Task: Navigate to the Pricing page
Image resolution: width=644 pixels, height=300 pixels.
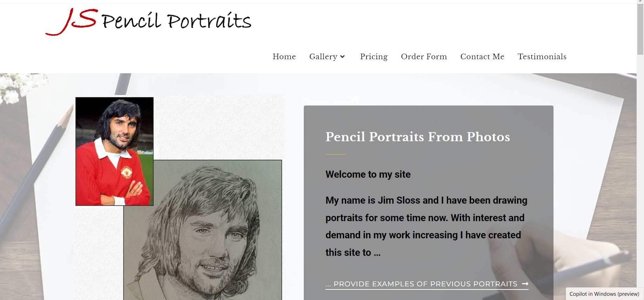Action: [x=374, y=57]
